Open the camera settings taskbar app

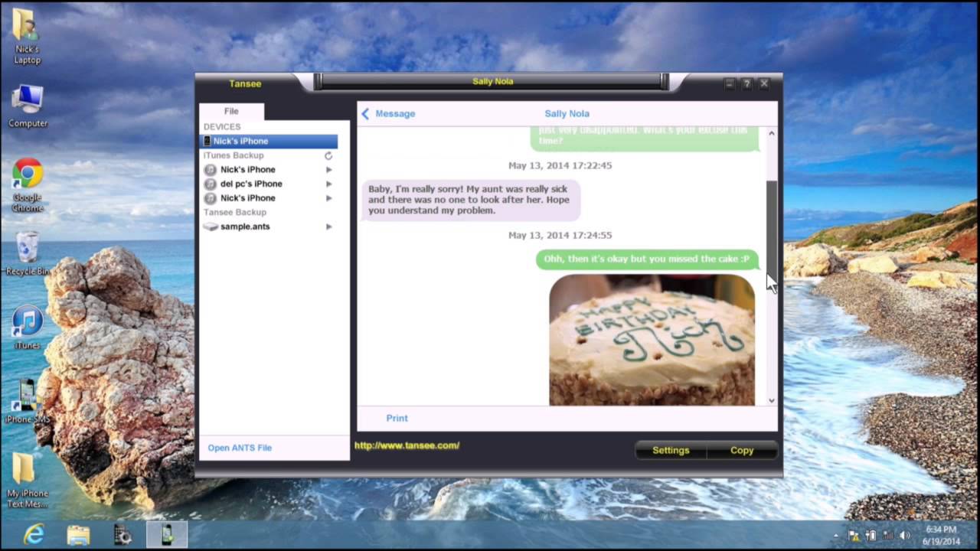[x=122, y=535]
